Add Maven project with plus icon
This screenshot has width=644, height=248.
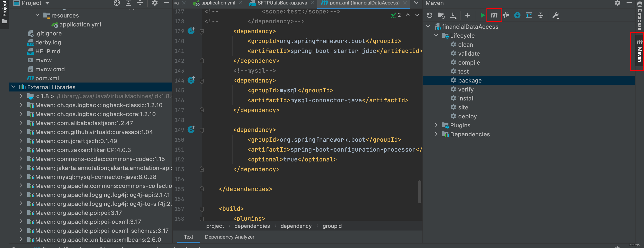tap(467, 15)
